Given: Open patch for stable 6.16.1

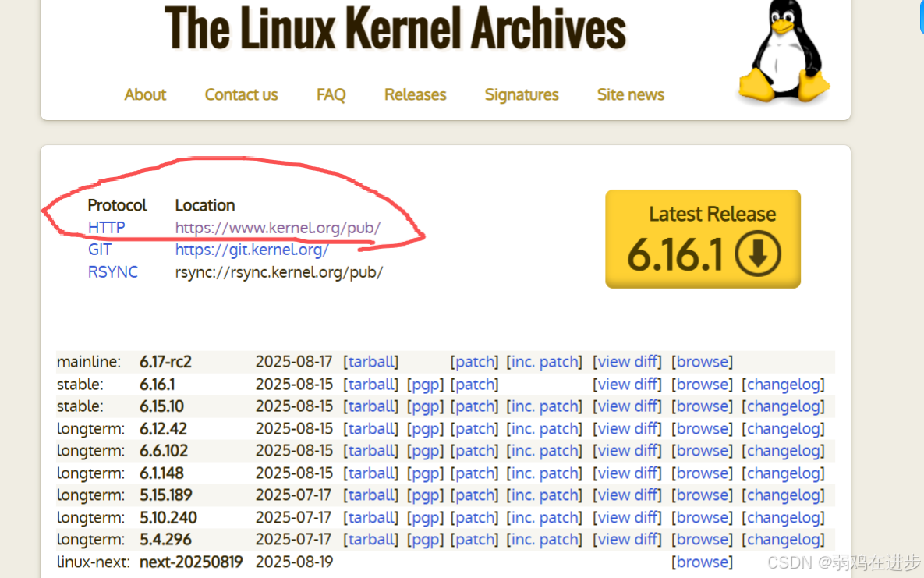Looking at the screenshot, I should (x=474, y=385).
